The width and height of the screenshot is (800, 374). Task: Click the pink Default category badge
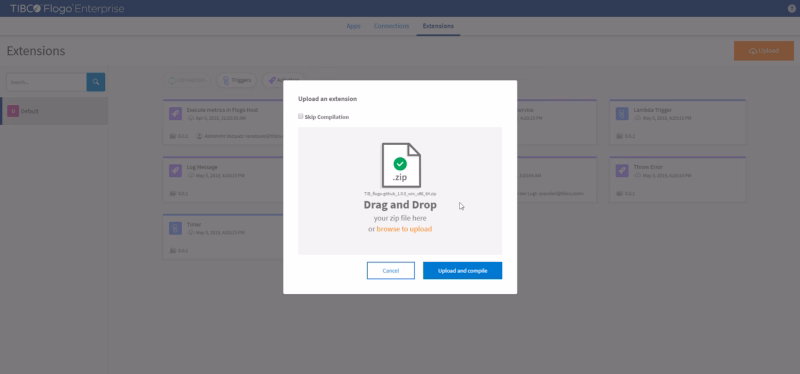coord(13,111)
